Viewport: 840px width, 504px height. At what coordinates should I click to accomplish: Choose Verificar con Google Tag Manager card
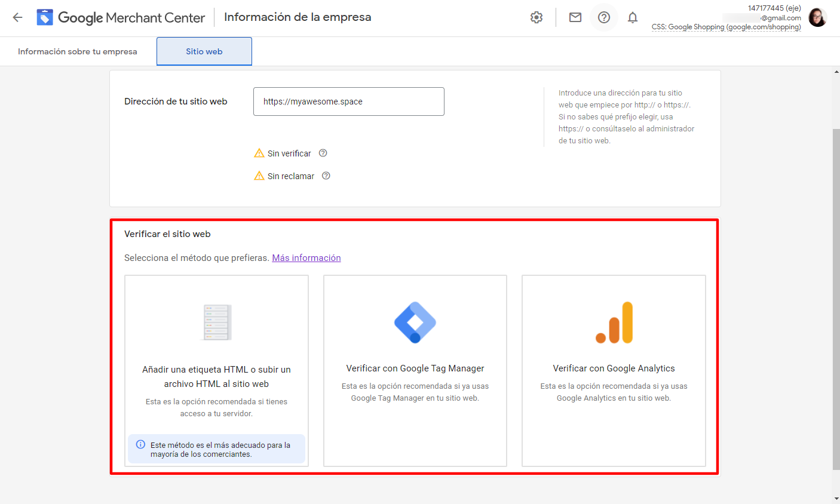(x=415, y=371)
